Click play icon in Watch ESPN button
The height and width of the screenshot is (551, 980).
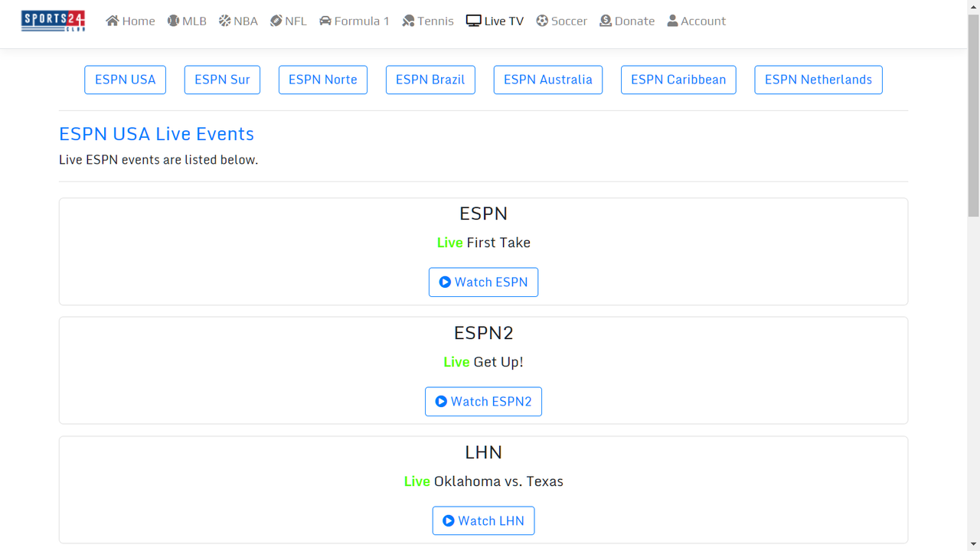445,282
